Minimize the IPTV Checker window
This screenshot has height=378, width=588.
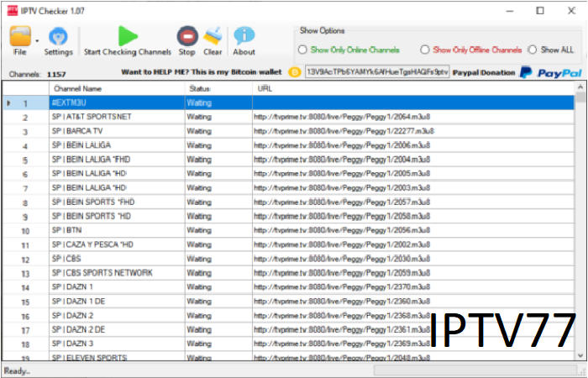tap(510, 10)
